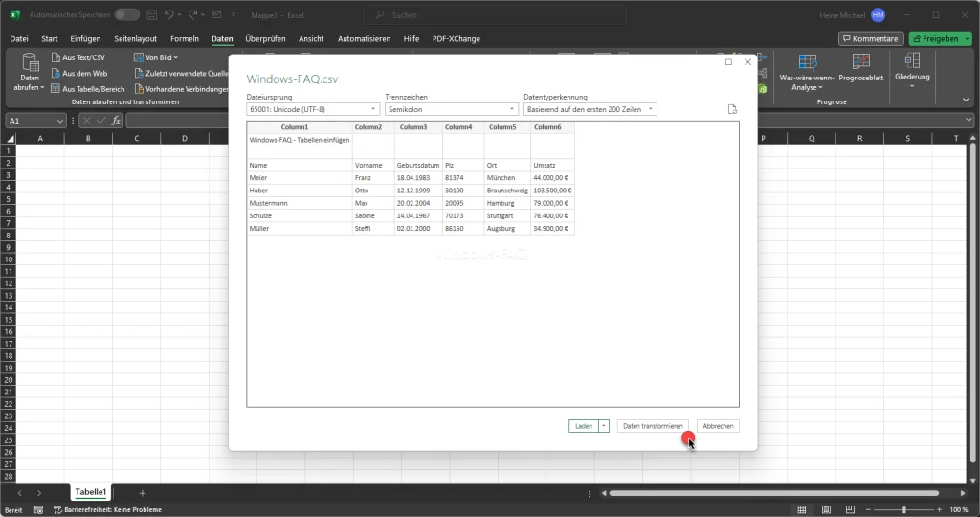Click Column1 header in preview

click(300, 127)
